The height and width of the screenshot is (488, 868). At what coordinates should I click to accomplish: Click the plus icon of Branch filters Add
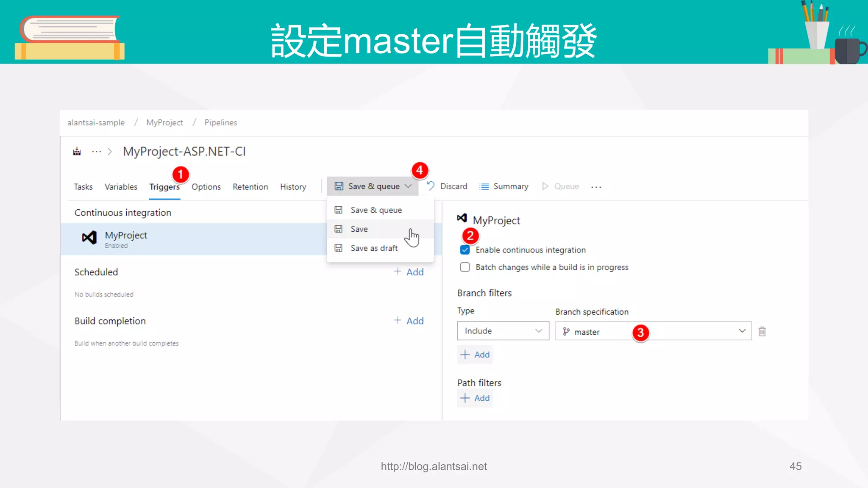pyautogui.click(x=465, y=355)
